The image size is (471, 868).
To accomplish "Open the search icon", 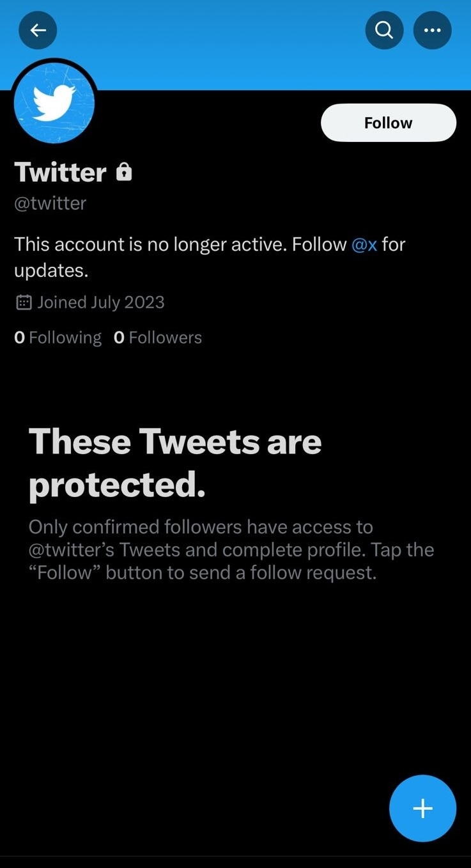I will (x=383, y=30).
